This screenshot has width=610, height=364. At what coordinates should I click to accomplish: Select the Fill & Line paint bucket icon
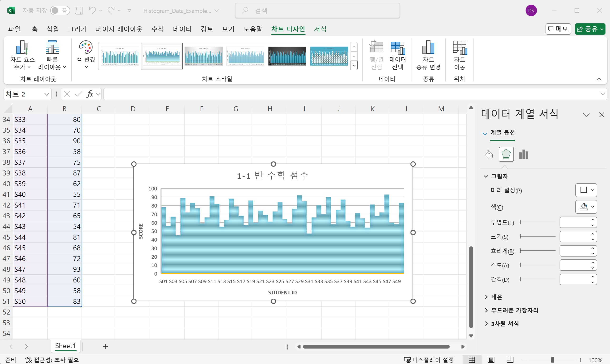[489, 155]
